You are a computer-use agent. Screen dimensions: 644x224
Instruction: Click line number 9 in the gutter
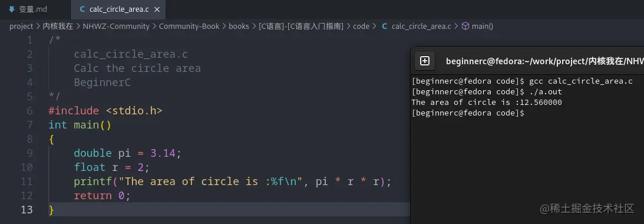point(29,153)
